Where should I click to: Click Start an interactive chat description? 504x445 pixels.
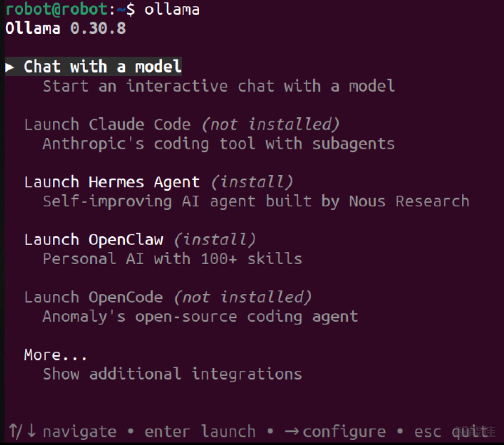[219, 86]
